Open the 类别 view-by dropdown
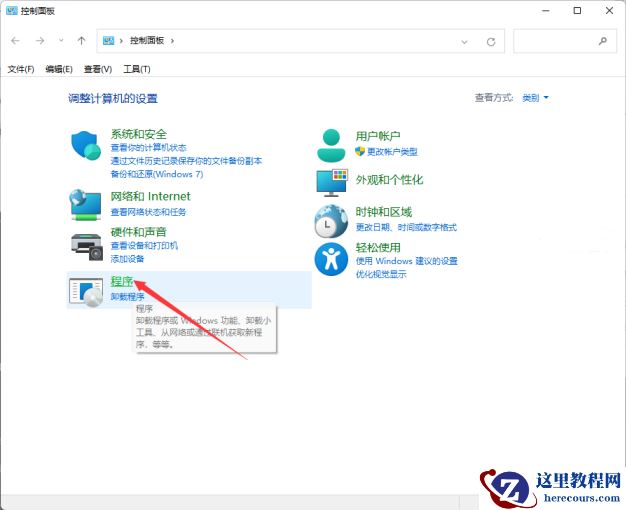 [535, 98]
